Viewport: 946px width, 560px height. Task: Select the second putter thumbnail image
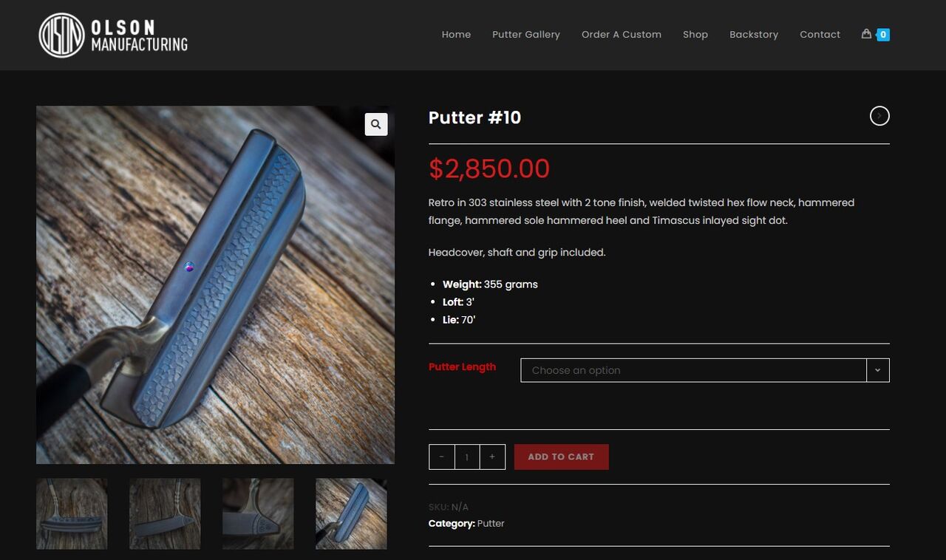pyautogui.click(x=165, y=513)
